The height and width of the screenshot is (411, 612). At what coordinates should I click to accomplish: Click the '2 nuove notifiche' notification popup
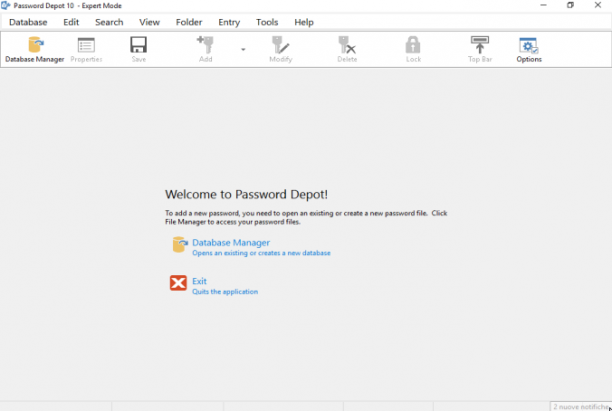[x=581, y=406]
